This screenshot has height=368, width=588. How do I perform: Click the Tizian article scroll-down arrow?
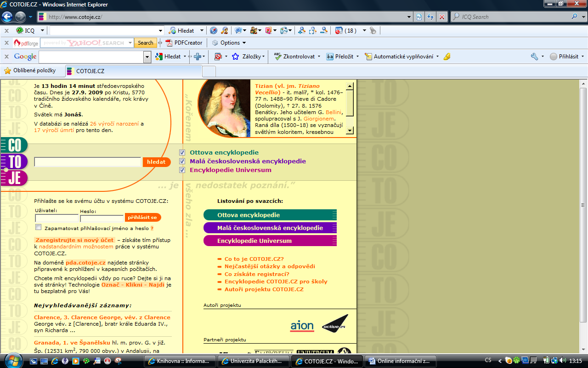pos(350,131)
